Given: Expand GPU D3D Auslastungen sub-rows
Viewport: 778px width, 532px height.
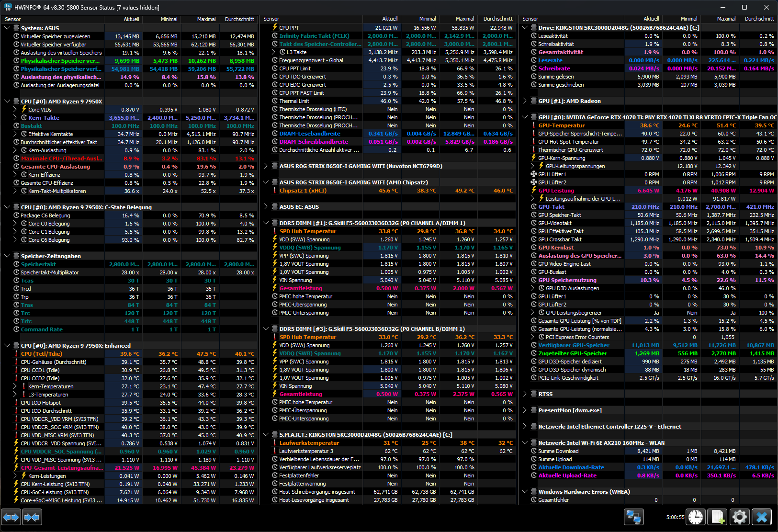Looking at the screenshot, I should tap(532, 288).
